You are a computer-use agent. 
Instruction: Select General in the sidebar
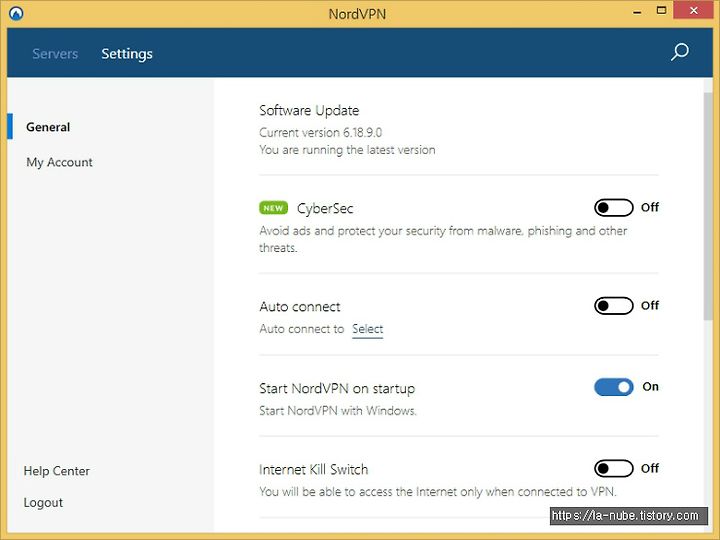48,127
